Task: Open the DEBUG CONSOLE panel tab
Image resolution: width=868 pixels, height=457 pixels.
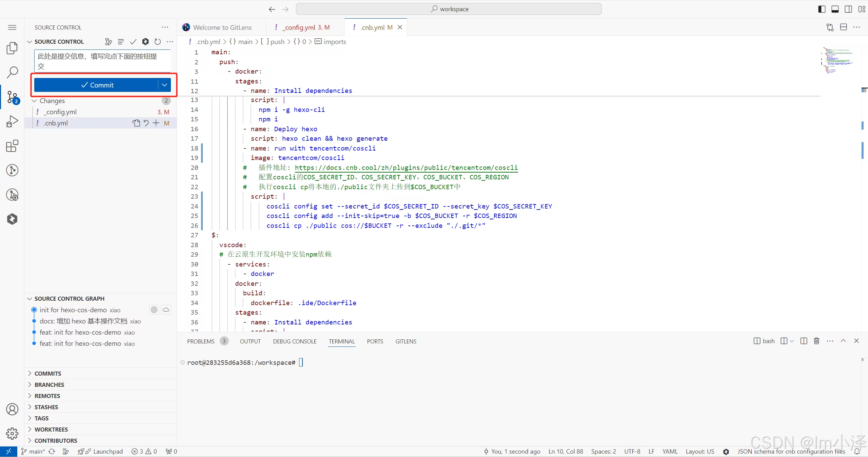Action: tap(295, 341)
